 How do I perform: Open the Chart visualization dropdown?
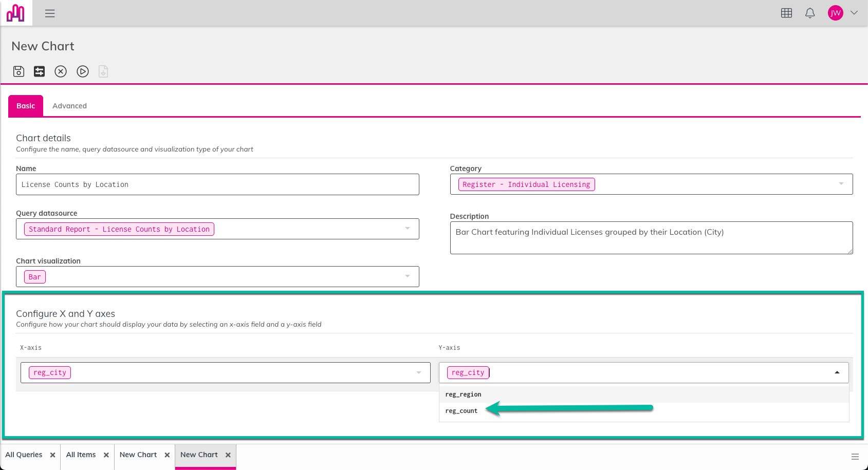point(408,276)
